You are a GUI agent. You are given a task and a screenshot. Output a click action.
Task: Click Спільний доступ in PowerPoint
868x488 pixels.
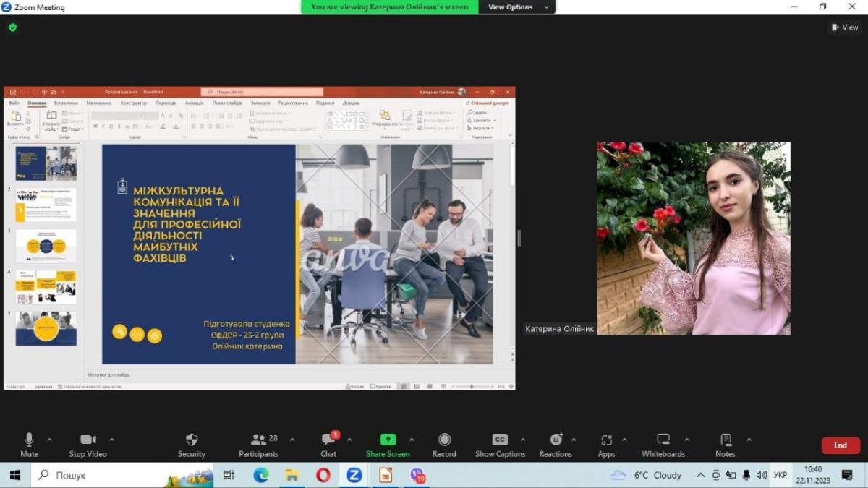click(488, 103)
